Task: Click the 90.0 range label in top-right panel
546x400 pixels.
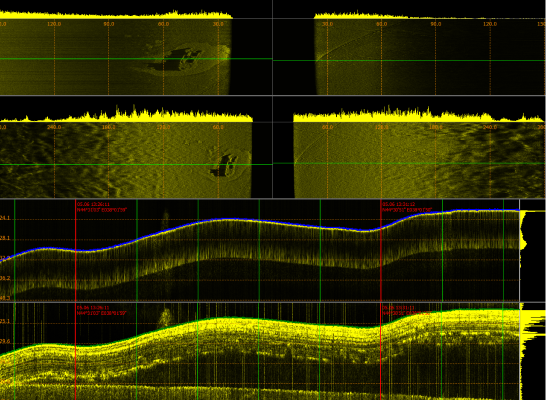Action: point(436,24)
